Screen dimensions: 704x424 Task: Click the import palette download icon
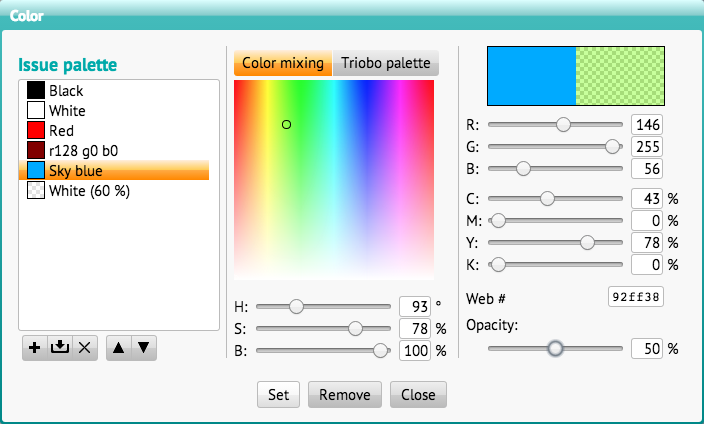(59, 348)
